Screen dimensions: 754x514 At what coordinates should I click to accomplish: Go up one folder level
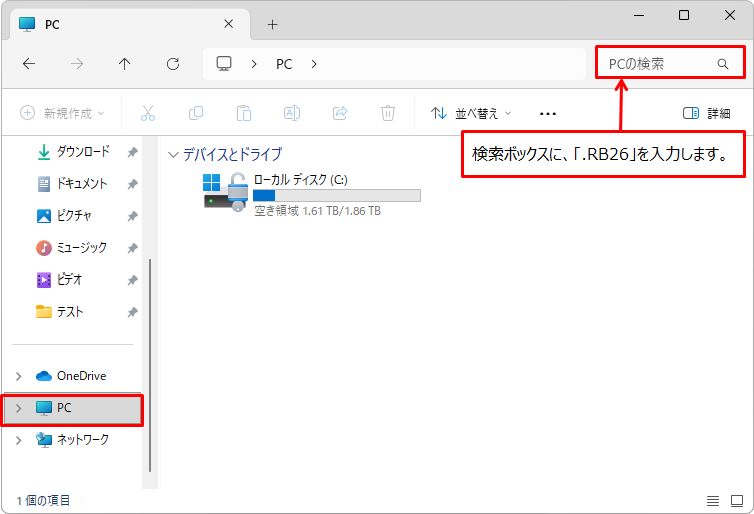click(x=124, y=64)
